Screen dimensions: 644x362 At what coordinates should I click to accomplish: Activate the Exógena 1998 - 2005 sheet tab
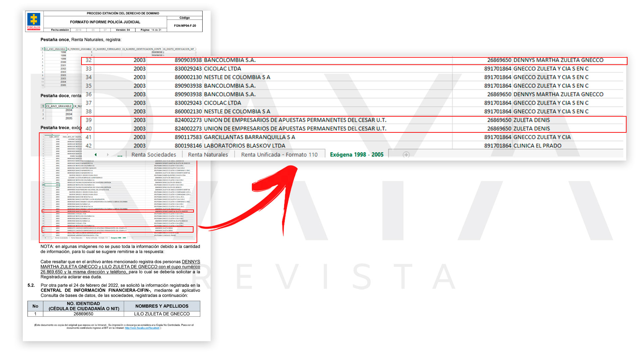tap(357, 155)
